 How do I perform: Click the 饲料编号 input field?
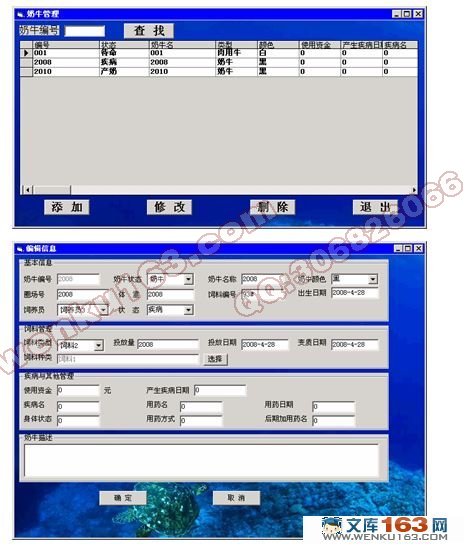coord(263,296)
